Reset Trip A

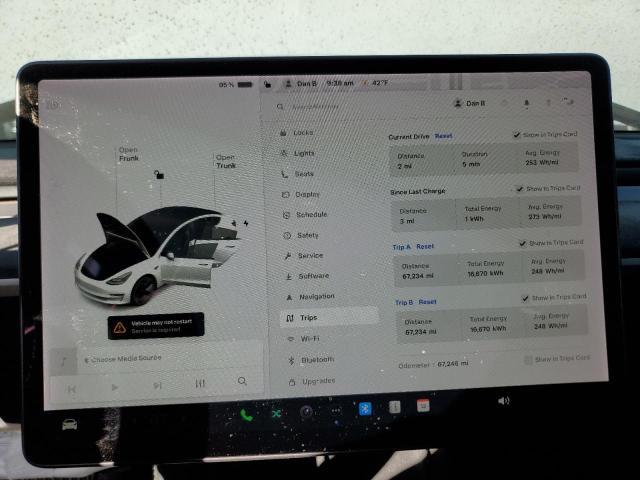pos(425,247)
